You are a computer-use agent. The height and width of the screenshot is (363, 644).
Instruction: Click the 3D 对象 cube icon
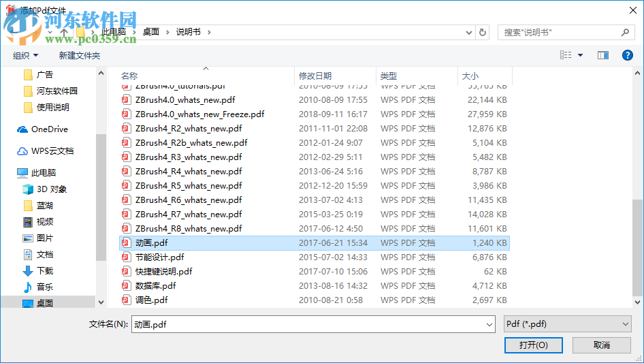[28, 189]
